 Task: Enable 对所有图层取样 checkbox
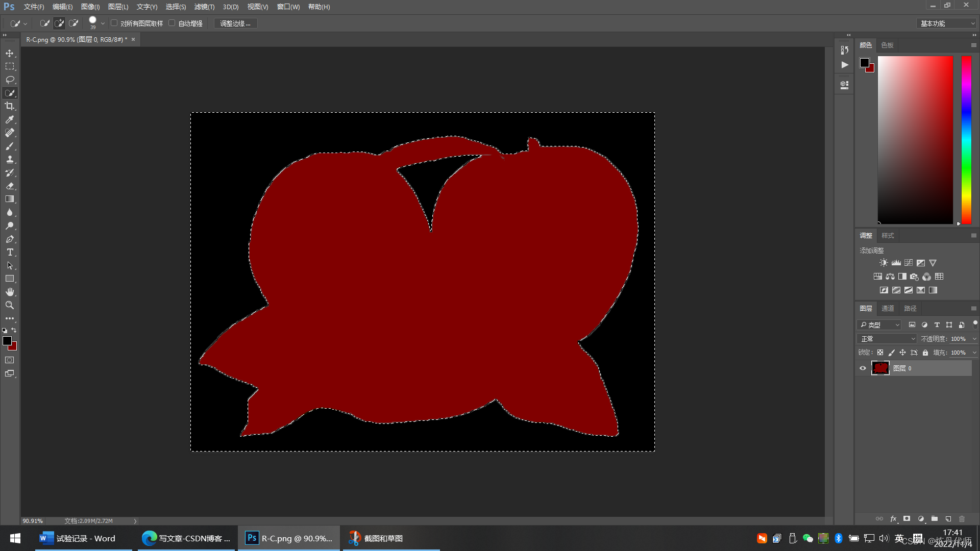click(x=114, y=23)
